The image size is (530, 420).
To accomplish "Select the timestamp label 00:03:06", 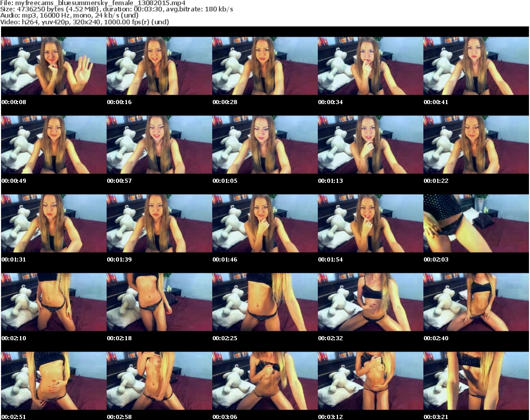I will tap(225, 417).
